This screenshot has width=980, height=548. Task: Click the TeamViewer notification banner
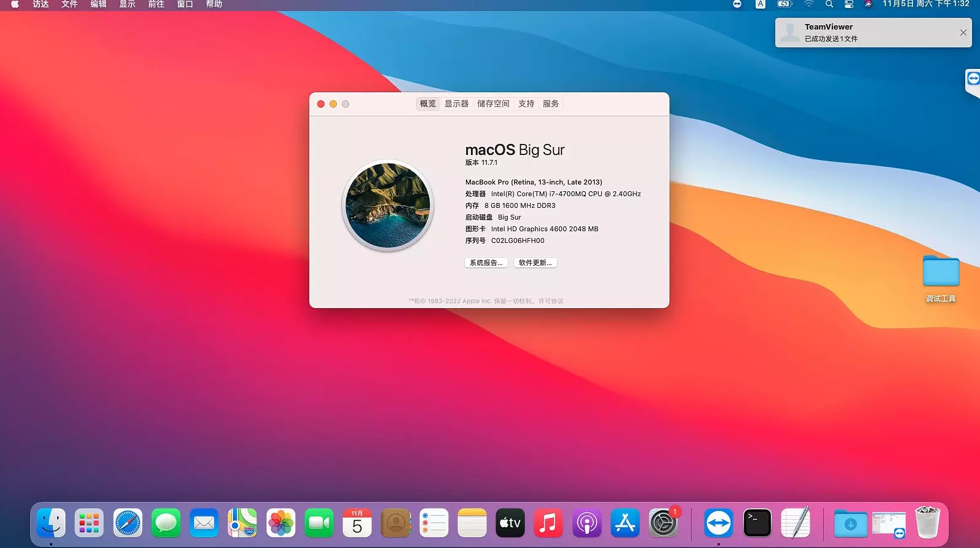874,33
